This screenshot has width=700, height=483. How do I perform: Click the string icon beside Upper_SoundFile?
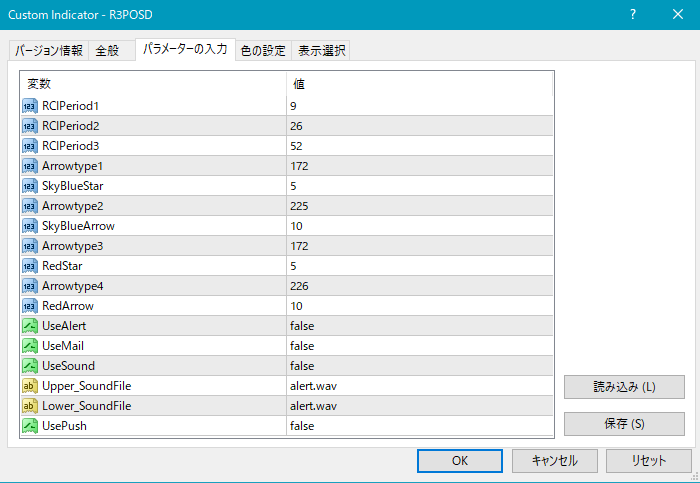29,386
